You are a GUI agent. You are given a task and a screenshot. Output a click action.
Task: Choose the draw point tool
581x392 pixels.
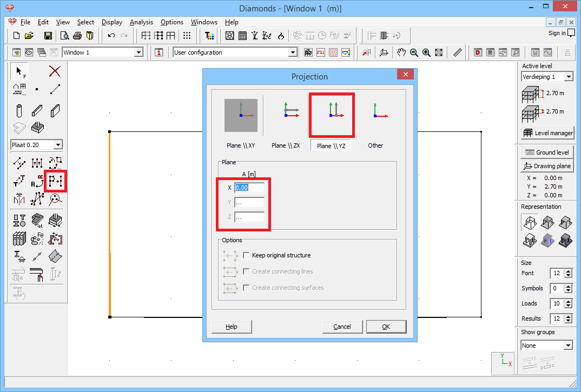pos(37,89)
